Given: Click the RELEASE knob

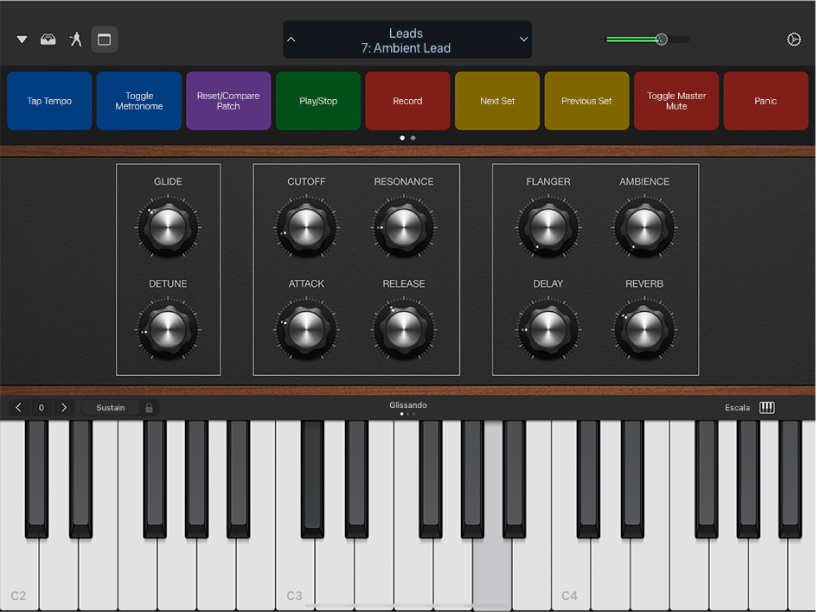Looking at the screenshot, I should (404, 329).
